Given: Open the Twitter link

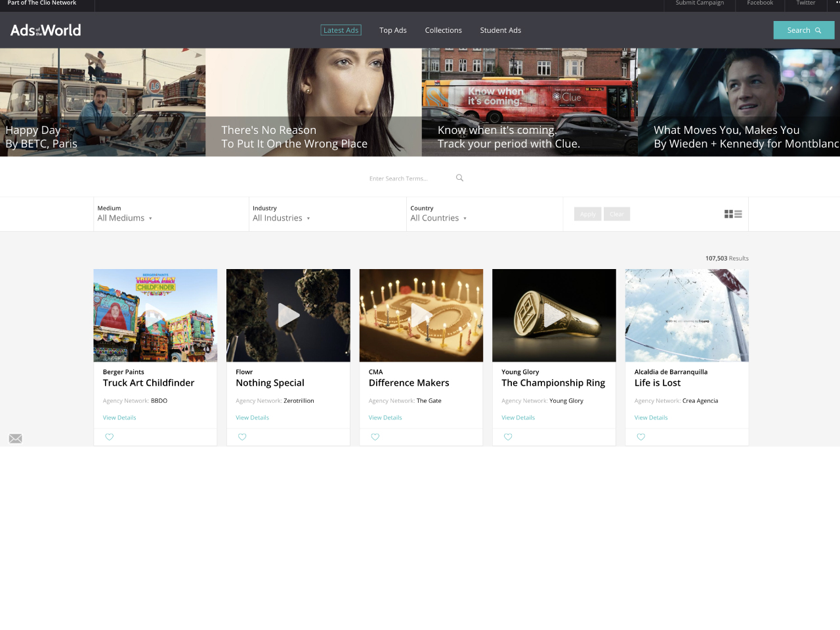Looking at the screenshot, I should [x=806, y=3].
